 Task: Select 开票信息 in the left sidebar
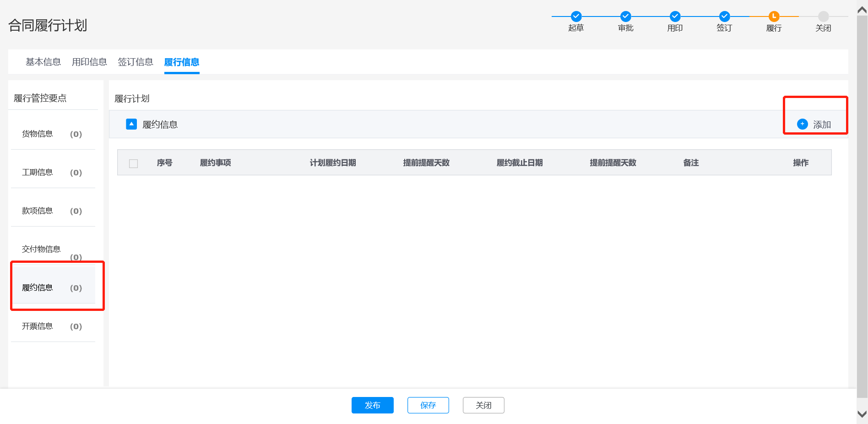pos(38,326)
